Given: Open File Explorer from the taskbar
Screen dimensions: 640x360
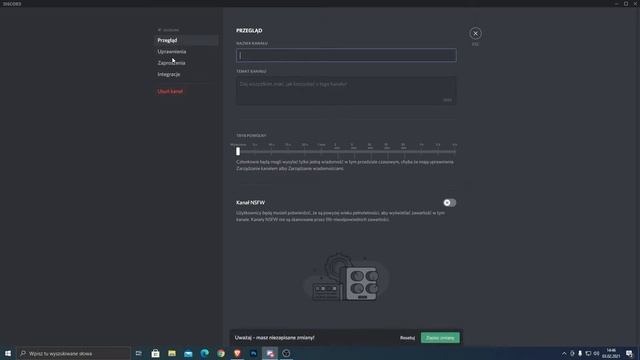Looking at the screenshot, I should [171, 353].
